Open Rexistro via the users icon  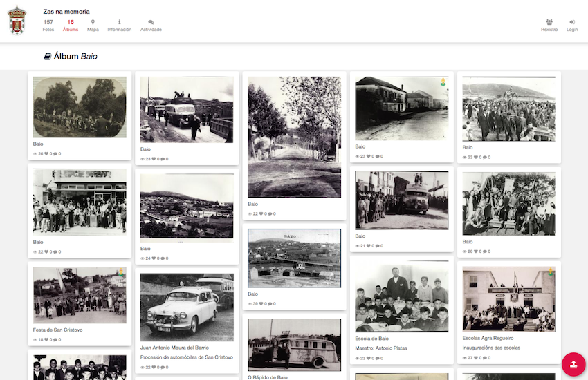click(x=549, y=22)
